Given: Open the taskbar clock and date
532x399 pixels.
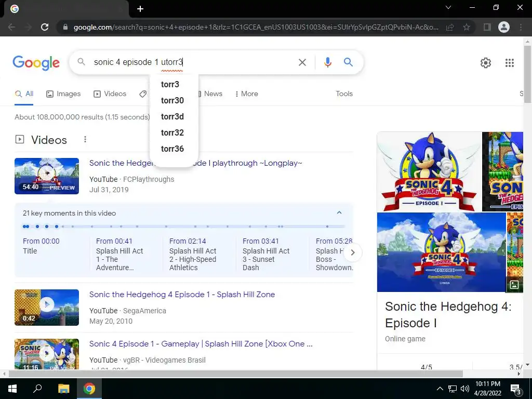Looking at the screenshot, I should click(x=487, y=389).
